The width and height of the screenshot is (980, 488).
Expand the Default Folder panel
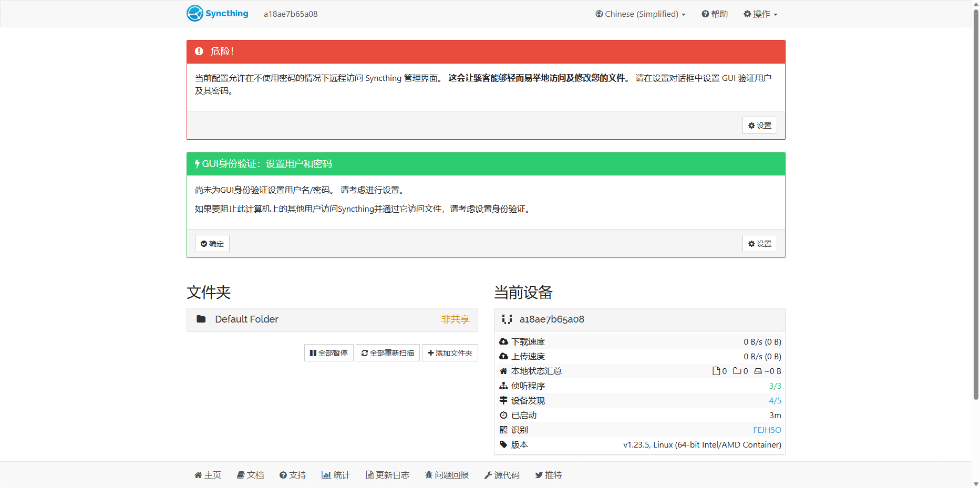tap(332, 319)
